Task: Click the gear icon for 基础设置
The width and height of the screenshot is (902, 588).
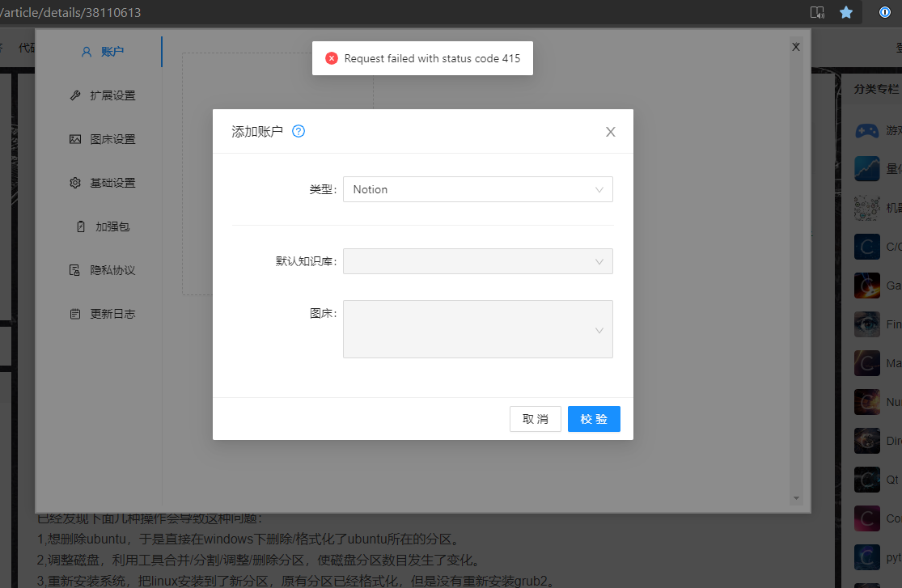Action: 74,182
